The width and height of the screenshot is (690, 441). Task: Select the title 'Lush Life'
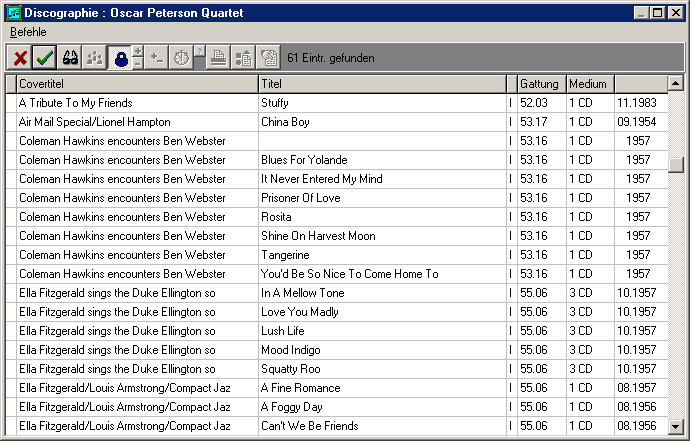[x=283, y=331]
